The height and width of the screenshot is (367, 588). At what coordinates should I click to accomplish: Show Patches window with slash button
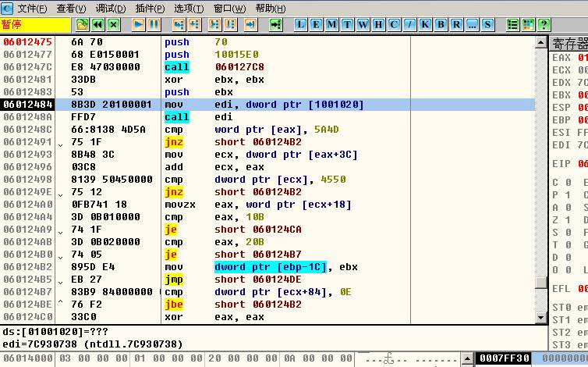point(410,25)
